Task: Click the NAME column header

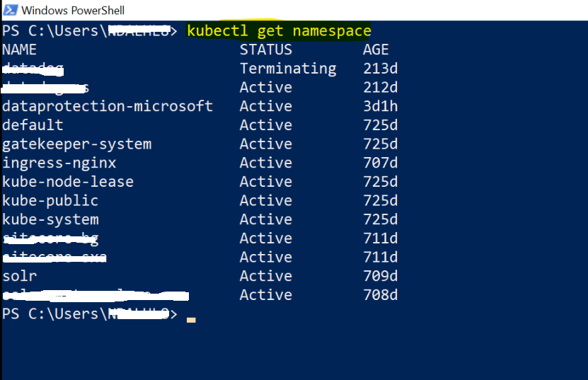Action: 20,50
